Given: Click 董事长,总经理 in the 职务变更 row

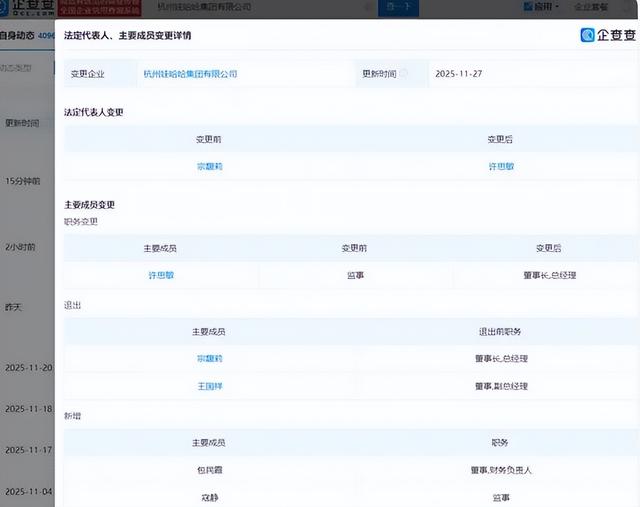Looking at the screenshot, I should (x=549, y=276).
